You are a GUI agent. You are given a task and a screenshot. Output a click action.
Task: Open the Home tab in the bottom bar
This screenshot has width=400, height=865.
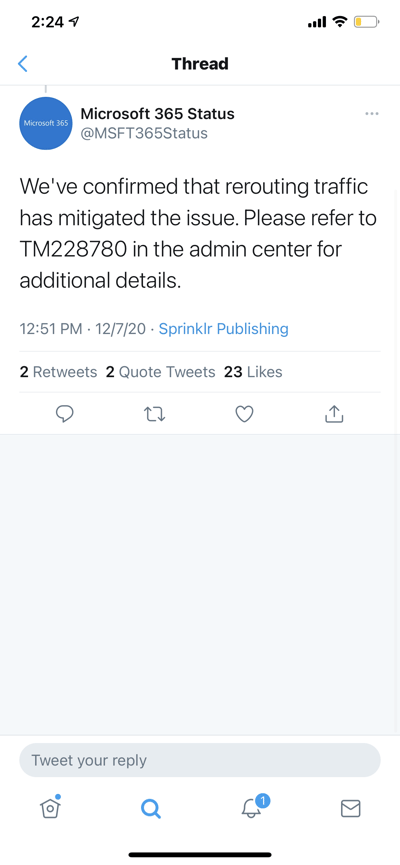coord(50,807)
